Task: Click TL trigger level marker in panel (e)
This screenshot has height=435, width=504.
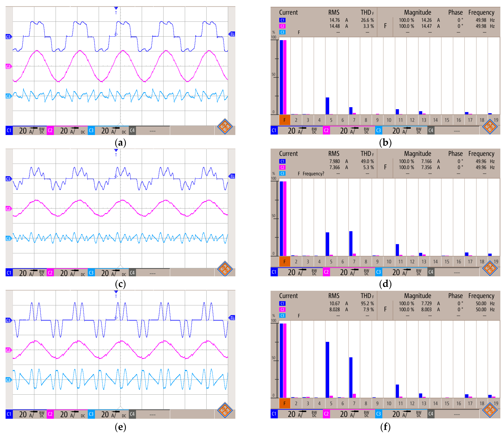Action: [232, 318]
